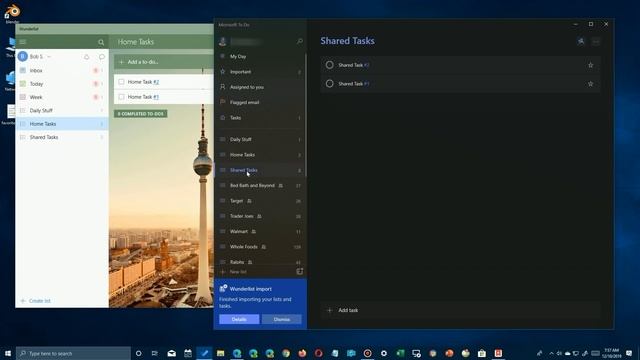The image size is (640, 360).
Task: Click the Add a to-do field
Action: click(164, 62)
